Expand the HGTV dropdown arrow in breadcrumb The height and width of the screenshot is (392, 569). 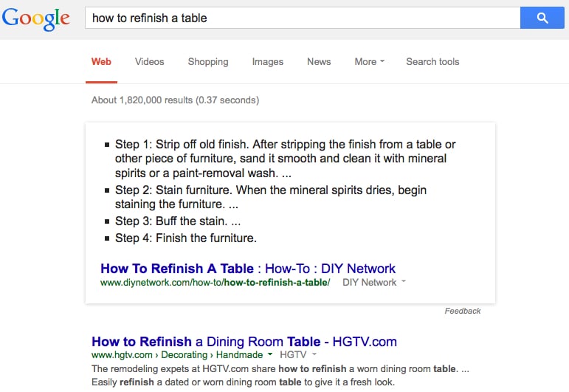click(x=312, y=355)
